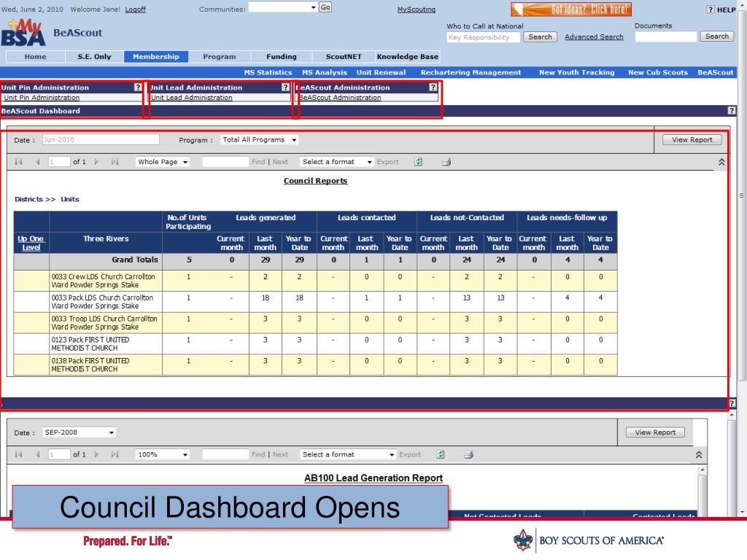This screenshot has height=560, width=747.
Task: Open BeAScout submenu item
Action: pos(715,72)
